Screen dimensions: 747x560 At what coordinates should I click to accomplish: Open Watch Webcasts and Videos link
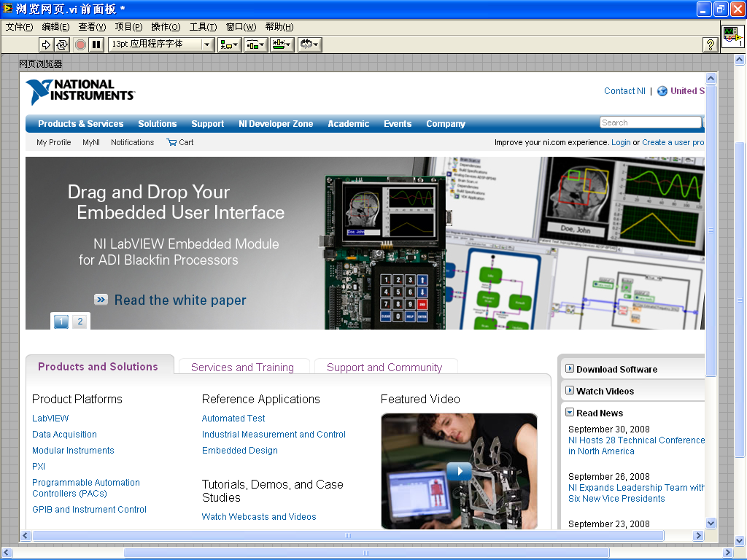(x=259, y=517)
